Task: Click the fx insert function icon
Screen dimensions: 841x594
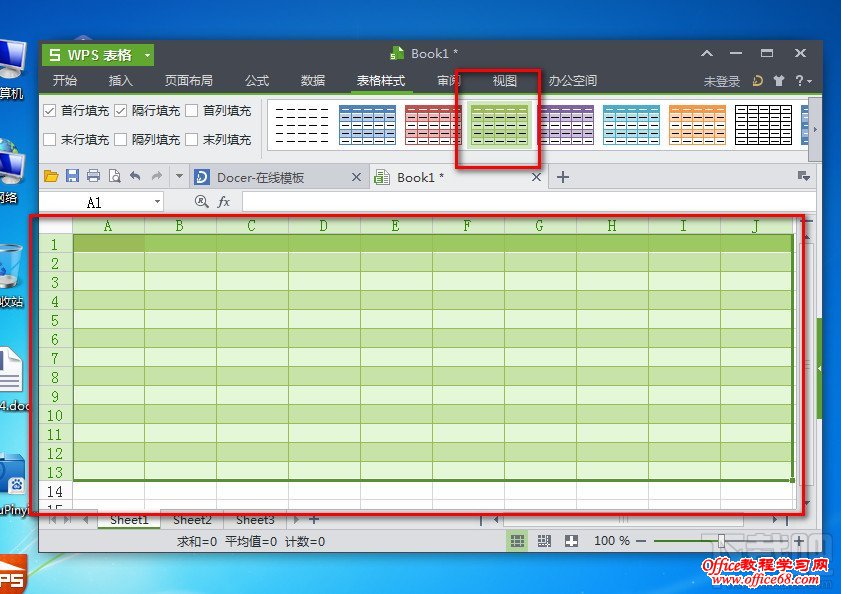Action: (x=224, y=202)
